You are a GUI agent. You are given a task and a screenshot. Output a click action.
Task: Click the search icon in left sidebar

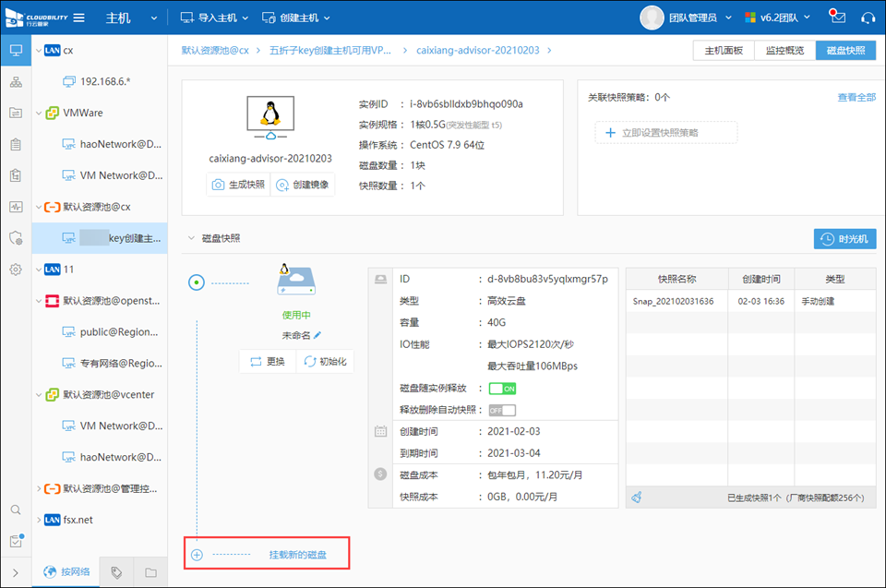pos(16,510)
